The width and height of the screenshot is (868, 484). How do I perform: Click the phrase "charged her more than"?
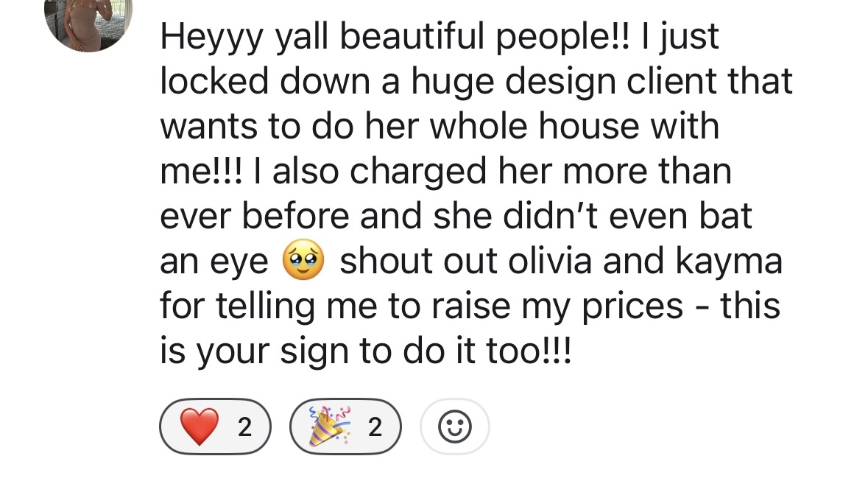540,172
